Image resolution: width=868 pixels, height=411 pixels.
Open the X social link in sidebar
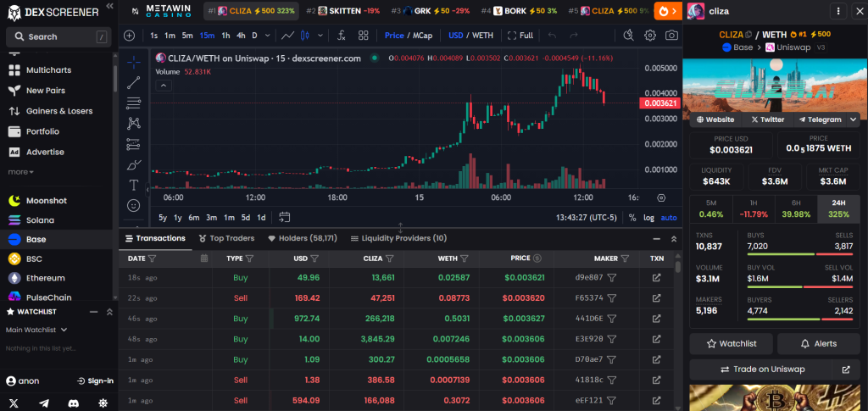click(14, 403)
